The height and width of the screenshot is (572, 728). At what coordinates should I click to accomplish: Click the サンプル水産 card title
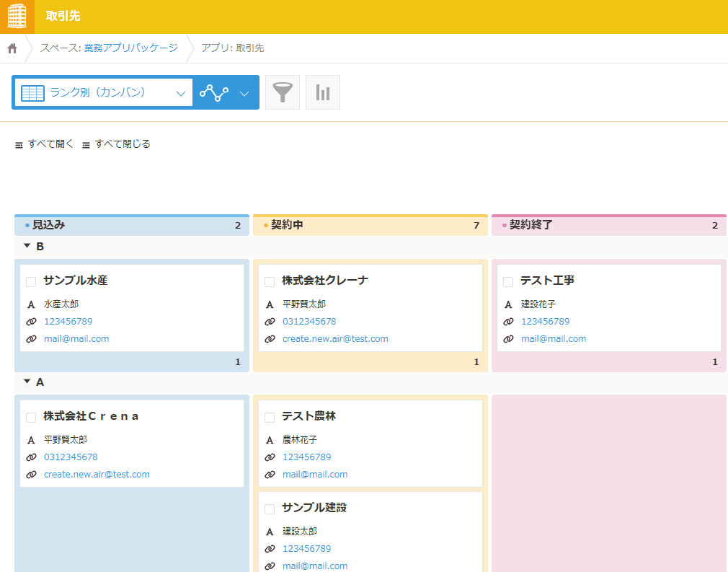pyautogui.click(x=76, y=280)
